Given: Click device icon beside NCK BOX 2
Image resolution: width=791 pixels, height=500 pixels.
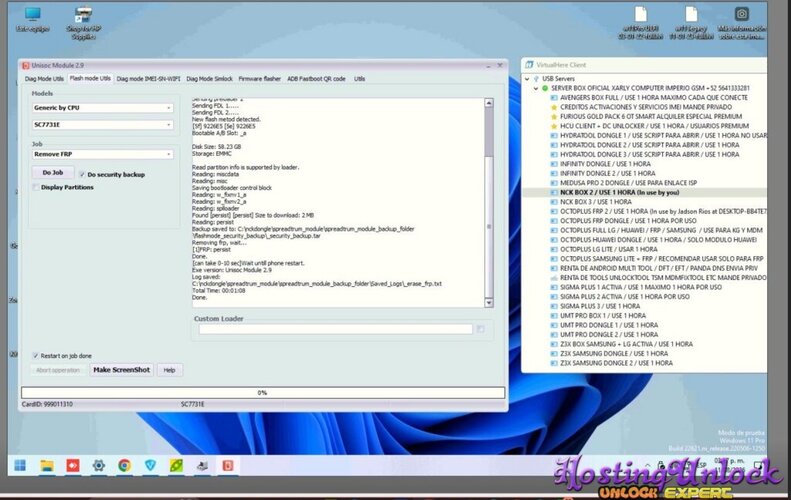Looking at the screenshot, I should click(554, 193).
